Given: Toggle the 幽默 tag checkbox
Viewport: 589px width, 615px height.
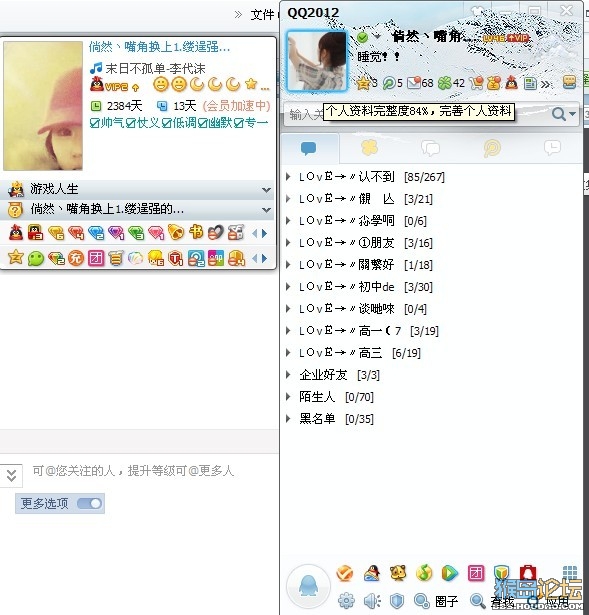Looking at the screenshot, I should tap(202, 123).
